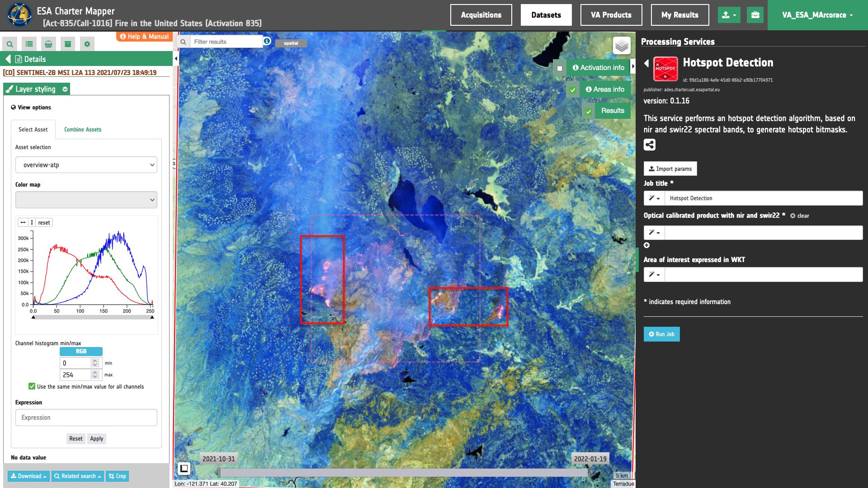Expand the arrow next to Activation info
Viewport: 868px width, 488px height.
click(633, 66)
